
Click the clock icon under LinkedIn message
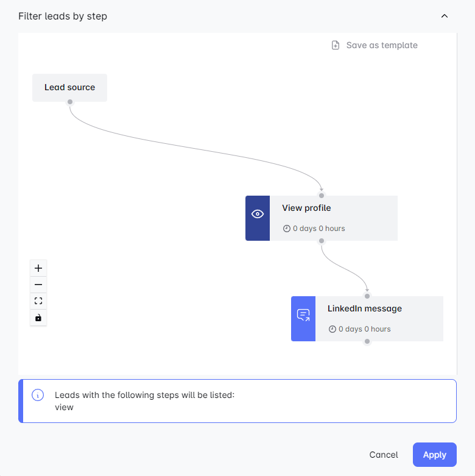[x=332, y=329]
